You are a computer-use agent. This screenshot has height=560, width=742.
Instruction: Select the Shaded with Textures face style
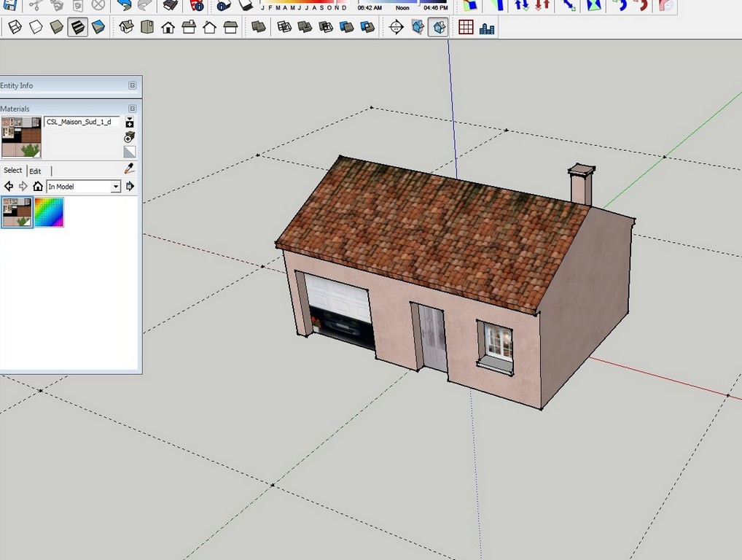[x=77, y=26]
